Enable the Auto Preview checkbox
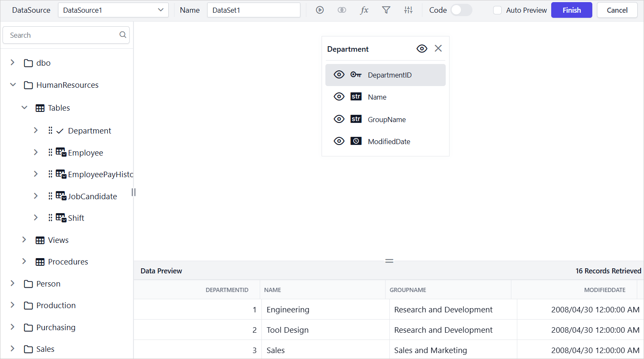Screen dimensions: 644x359 pyautogui.click(x=497, y=10)
